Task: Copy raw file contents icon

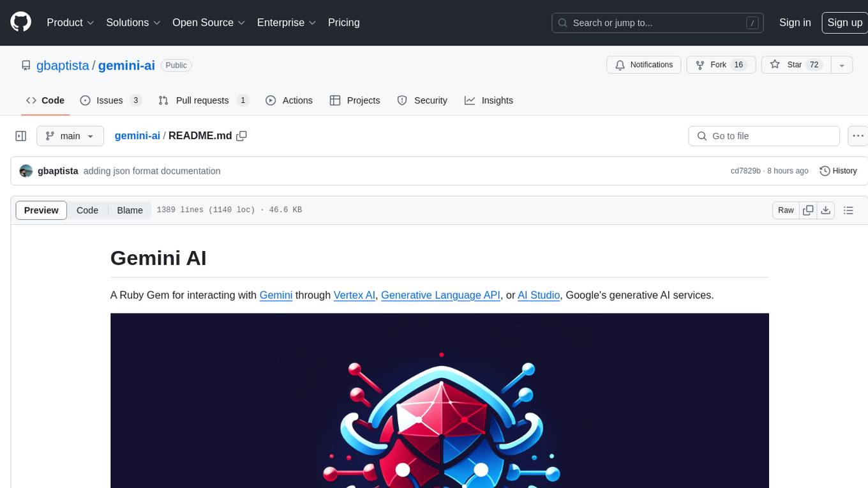Action: click(808, 210)
